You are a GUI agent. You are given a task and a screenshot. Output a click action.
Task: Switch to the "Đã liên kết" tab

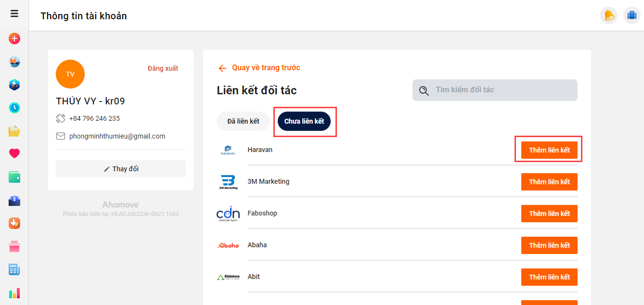point(243,121)
